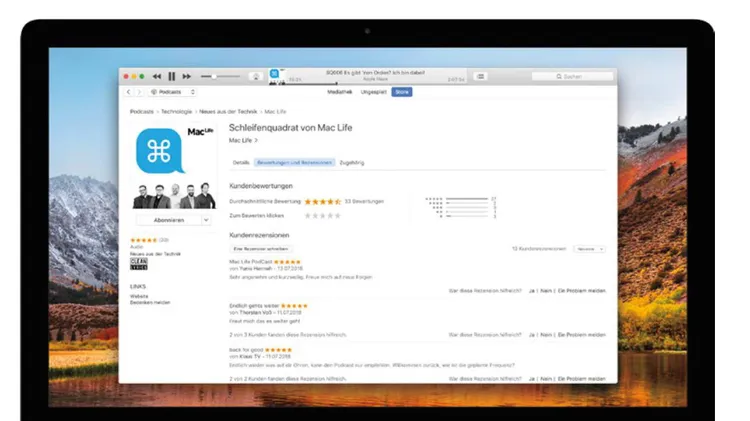Click Nein on Endlich gehts weiter review
Image resolution: width=750 pixels, height=421 pixels.
point(546,335)
